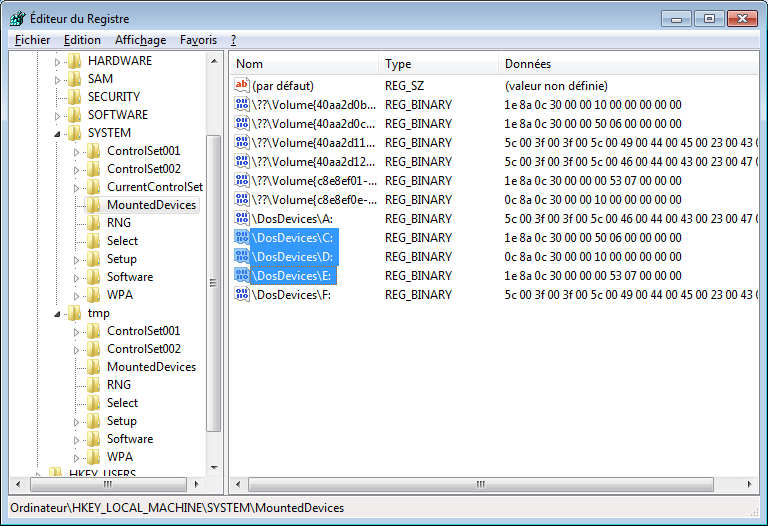The image size is (768, 526).
Task: Open the Affichage menu
Action: pyautogui.click(x=141, y=40)
